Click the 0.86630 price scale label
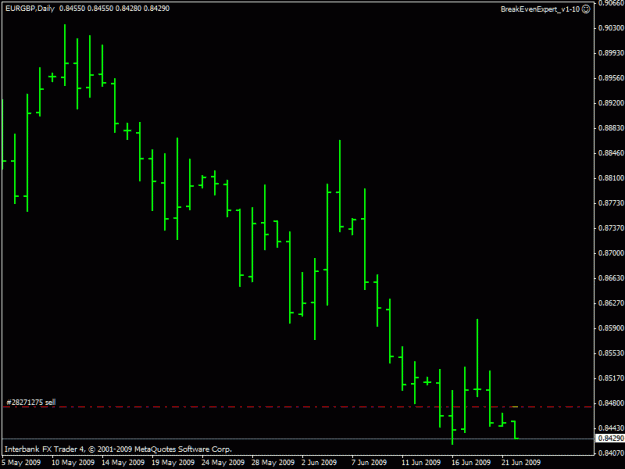This screenshot has height=469, width=625. click(x=611, y=278)
